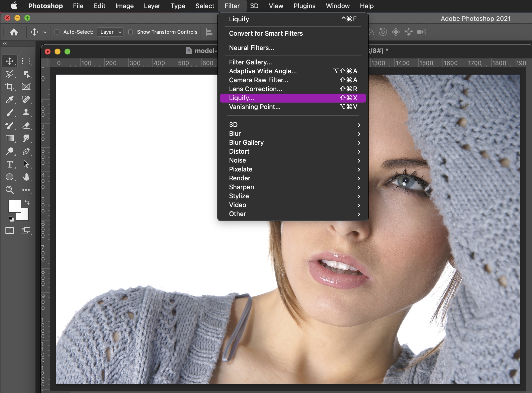Select the Crop tool
The height and width of the screenshot is (393, 532).
(x=10, y=87)
